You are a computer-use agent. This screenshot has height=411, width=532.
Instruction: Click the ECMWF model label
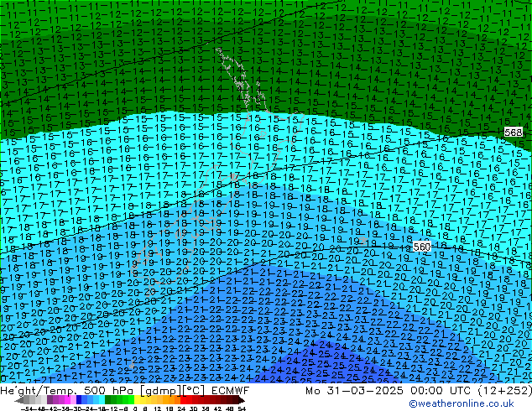[231, 391]
